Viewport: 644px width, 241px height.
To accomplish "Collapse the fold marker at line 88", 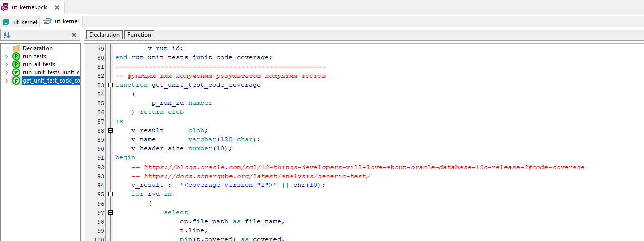I will 111,131.
